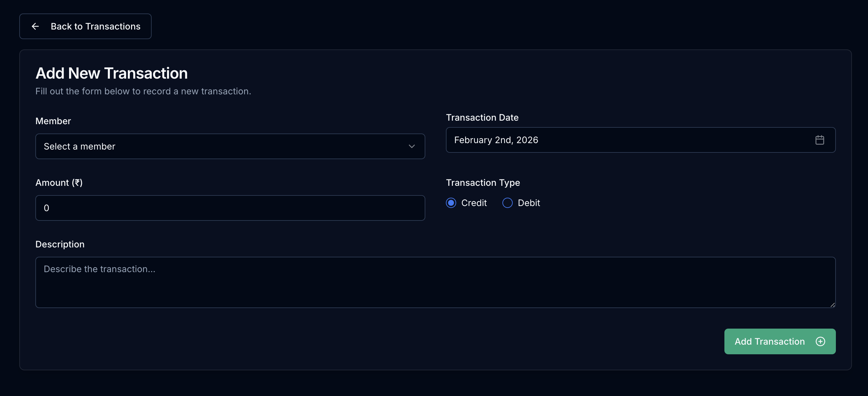
Task: Click the chevron on the member selector
Action: point(412,146)
